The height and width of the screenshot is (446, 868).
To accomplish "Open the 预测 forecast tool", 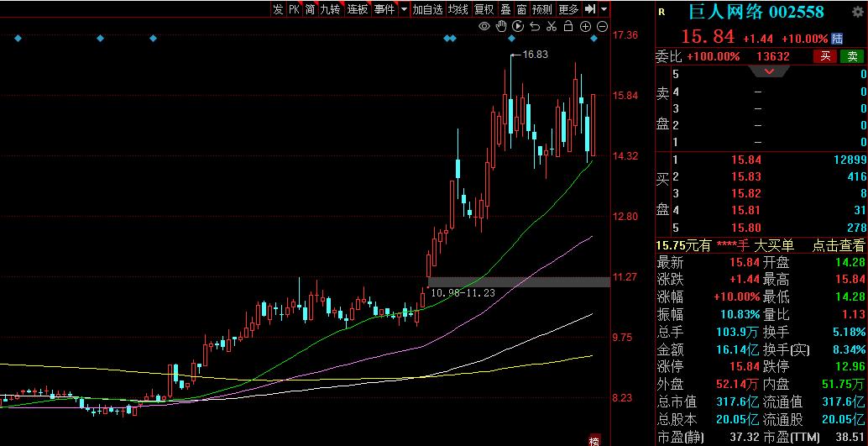I will point(542,9).
